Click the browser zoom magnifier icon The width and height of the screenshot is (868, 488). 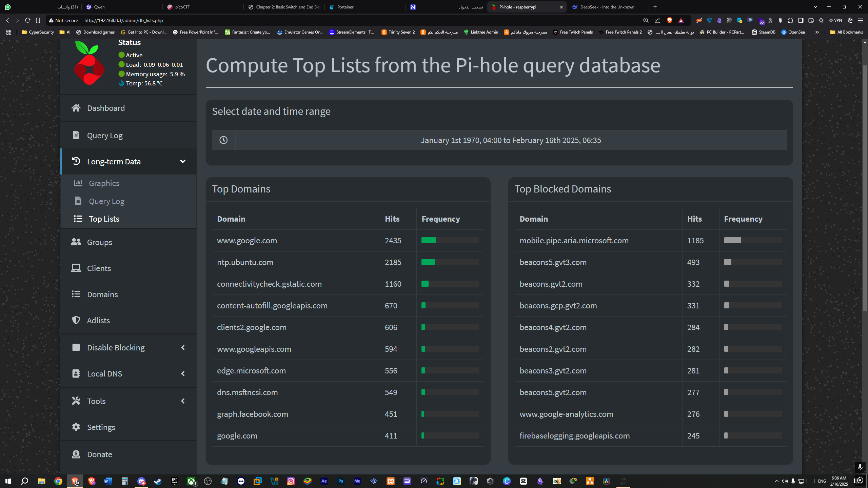[x=646, y=20]
